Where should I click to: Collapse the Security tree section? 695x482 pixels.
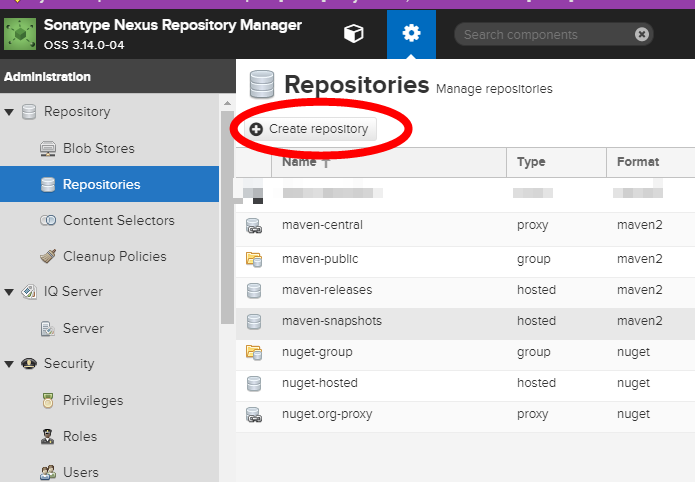(9, 364)
